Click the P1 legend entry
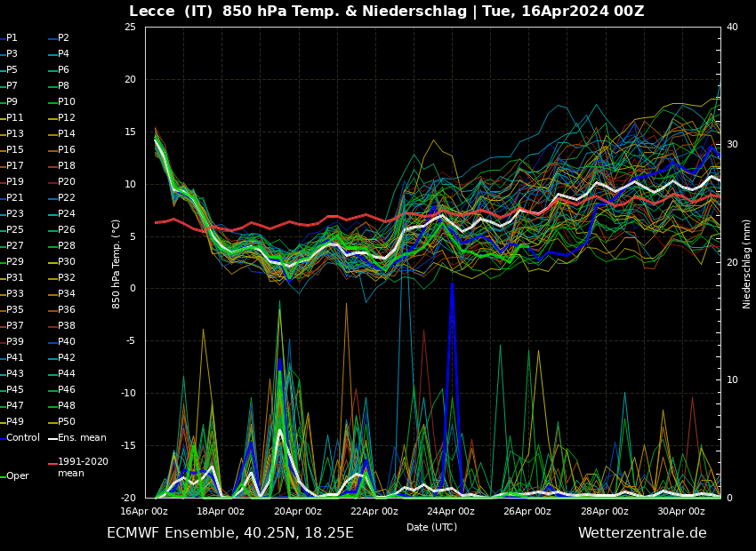 (x=9, y=37)
